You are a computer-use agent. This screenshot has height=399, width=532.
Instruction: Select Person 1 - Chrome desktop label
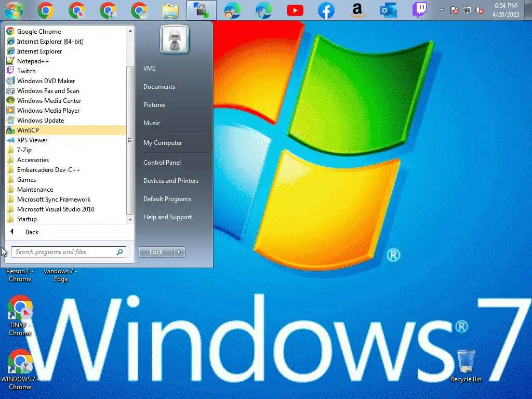[20, 275]
